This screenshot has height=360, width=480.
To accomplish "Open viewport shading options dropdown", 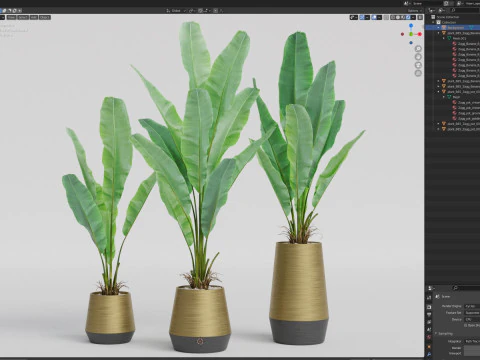I will tap(413, 17).
